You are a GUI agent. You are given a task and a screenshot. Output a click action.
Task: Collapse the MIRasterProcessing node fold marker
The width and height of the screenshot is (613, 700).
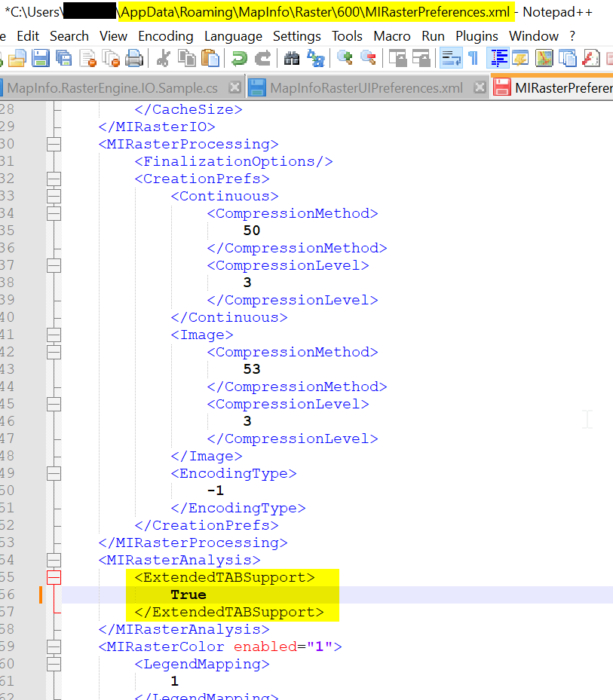click(x=54, y=144)
